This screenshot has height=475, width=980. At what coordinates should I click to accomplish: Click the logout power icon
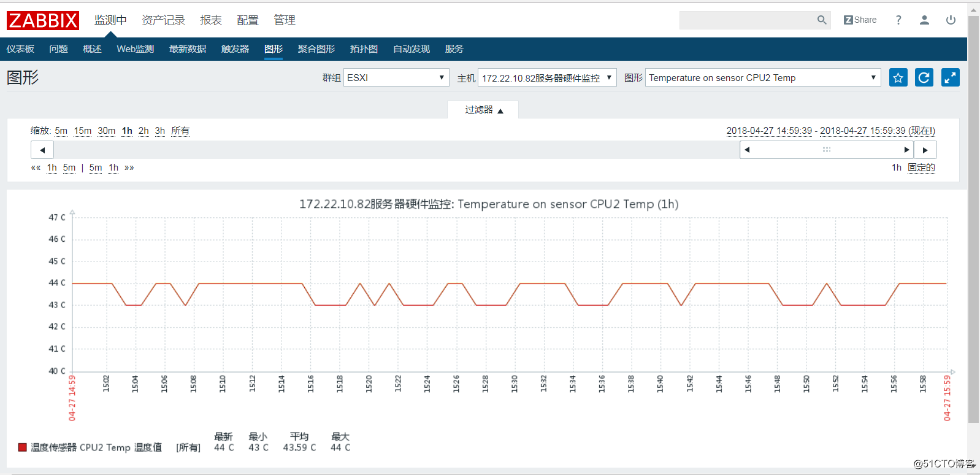tap(951, 20)
